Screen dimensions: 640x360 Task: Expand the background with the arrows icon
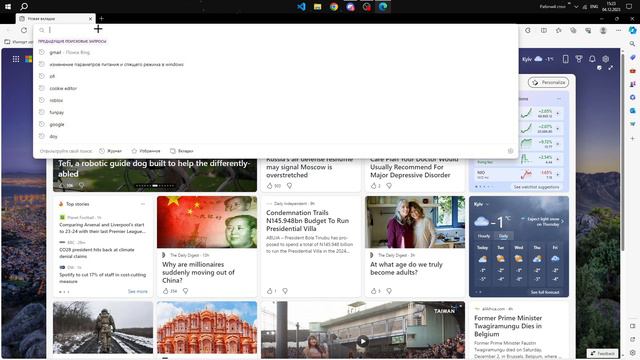click(x=611, y=68)
